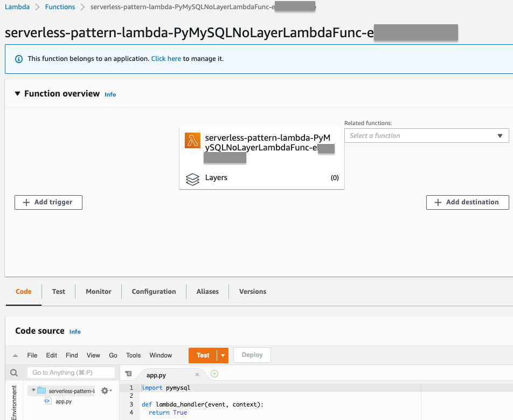Viewport: 513px width, 420px height.
Task: Click the Layers stack icon
Action: pos(192,179)
